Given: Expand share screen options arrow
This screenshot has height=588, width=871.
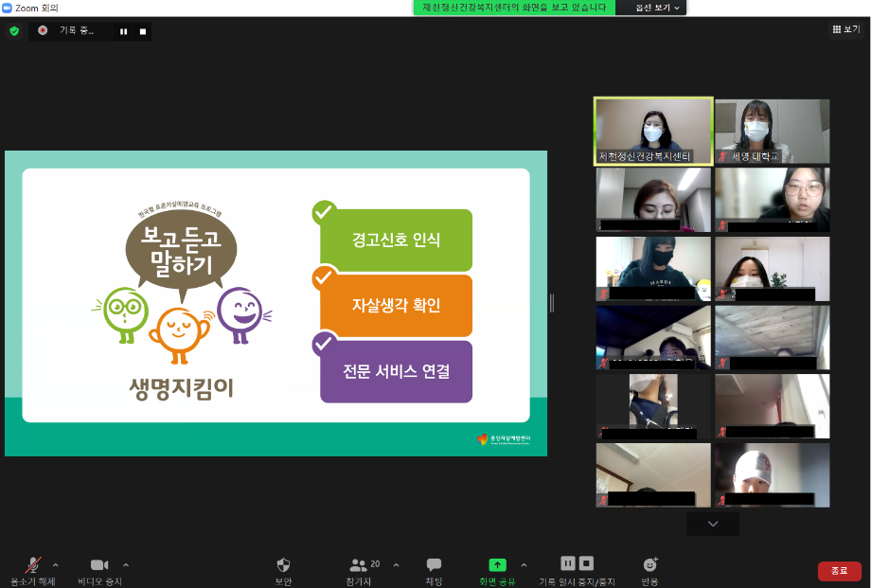Looking at the screenshot, I should pyautogui.click(x=524, y=565).
